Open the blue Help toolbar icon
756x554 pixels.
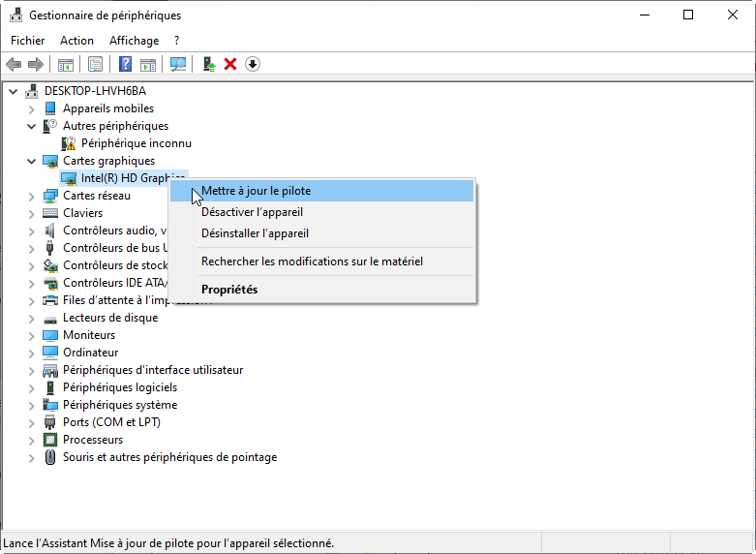125,64
